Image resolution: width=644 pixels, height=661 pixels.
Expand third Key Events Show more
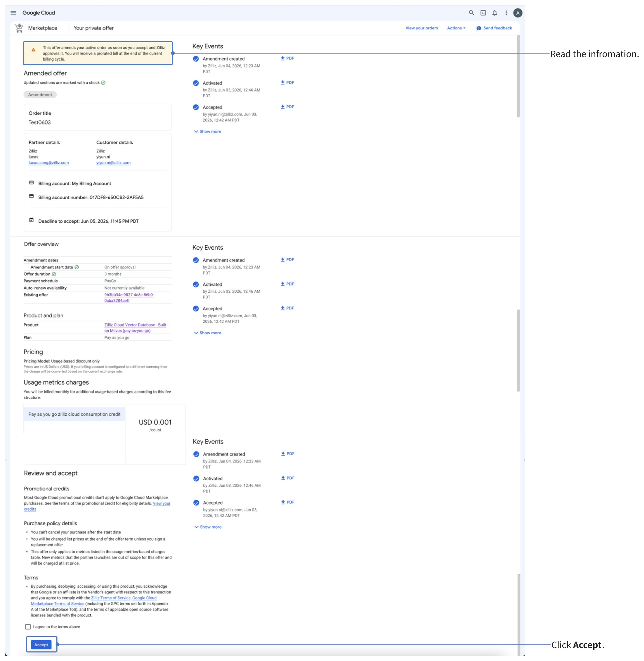208,527
